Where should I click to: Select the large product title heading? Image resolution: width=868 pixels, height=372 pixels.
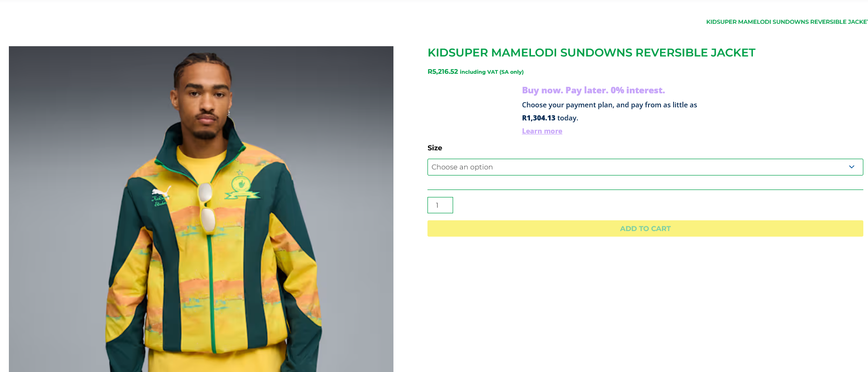[x=592, y=53]
